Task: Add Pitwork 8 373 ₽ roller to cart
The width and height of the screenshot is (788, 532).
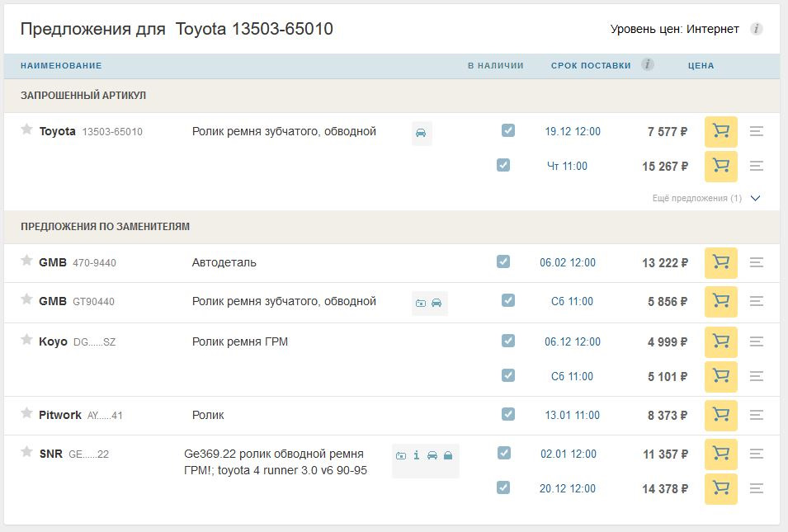Action: coord(720,416)
